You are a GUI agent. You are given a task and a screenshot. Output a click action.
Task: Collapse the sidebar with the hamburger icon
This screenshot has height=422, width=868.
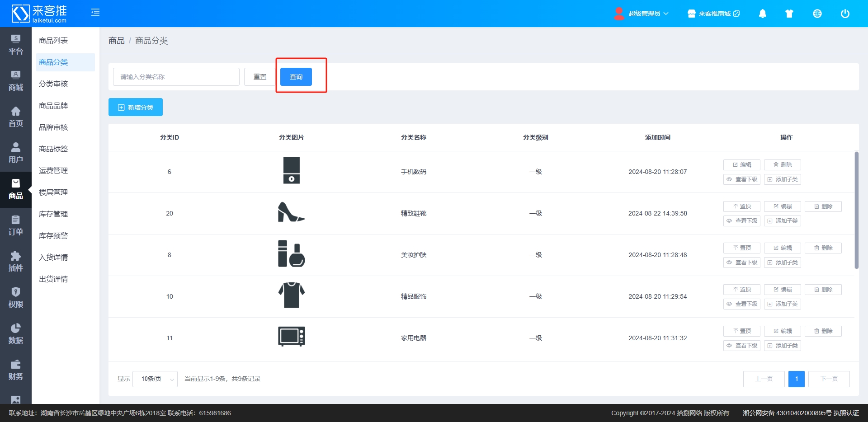[95, 13]
